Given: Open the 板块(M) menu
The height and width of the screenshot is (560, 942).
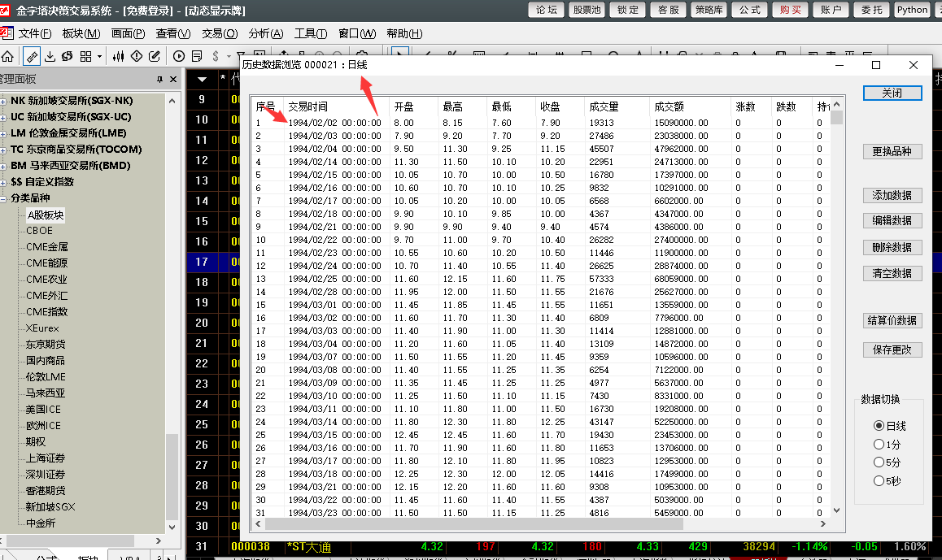Looking at the screenshot, I should [x=81, y=33].
